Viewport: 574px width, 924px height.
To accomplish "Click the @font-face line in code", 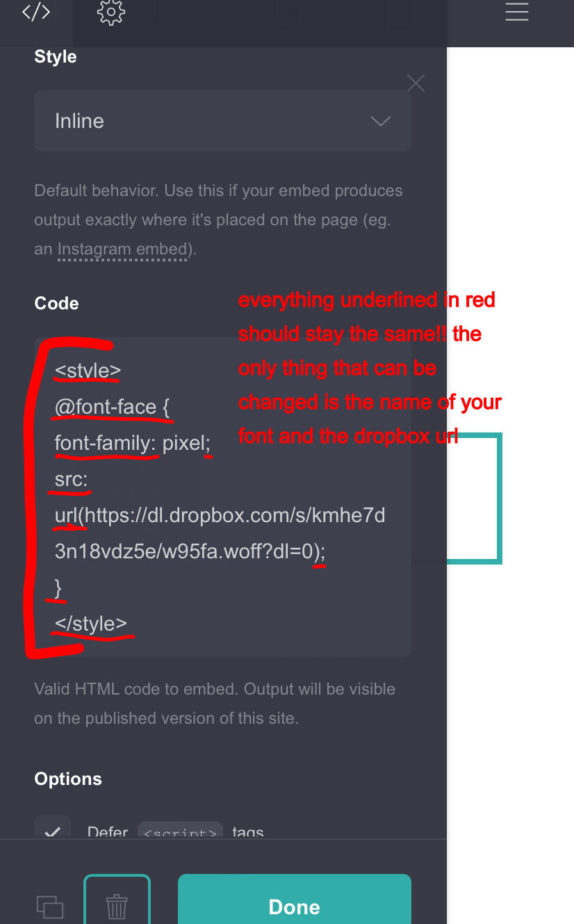I will pyautogui.click(x=113, y=407).
